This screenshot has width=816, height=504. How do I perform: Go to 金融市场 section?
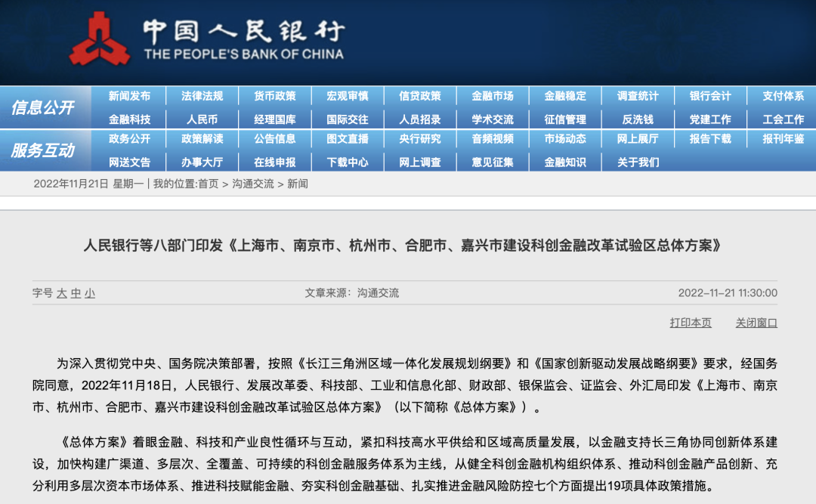(x=493, y=96)
